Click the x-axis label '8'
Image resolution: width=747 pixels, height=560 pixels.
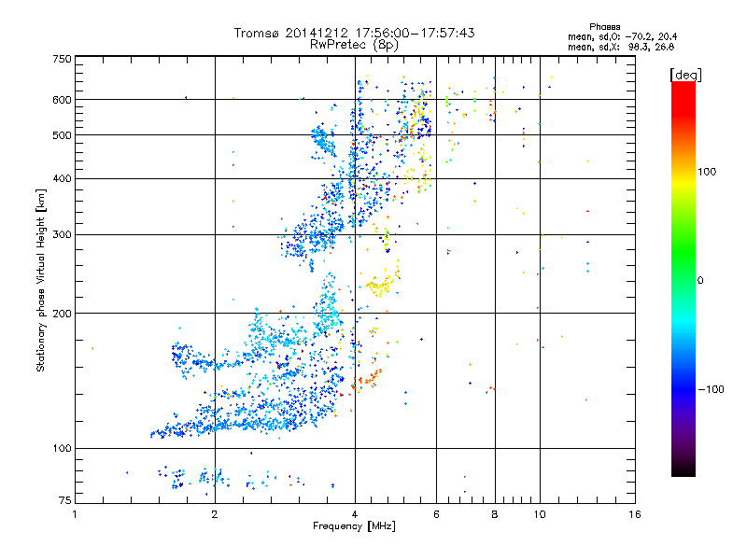pyautogui.click(x=495, y=514)
